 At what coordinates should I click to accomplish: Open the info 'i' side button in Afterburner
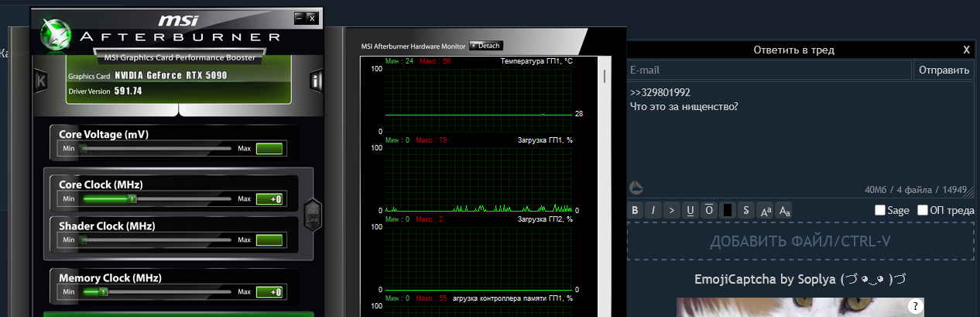[316, 81]
